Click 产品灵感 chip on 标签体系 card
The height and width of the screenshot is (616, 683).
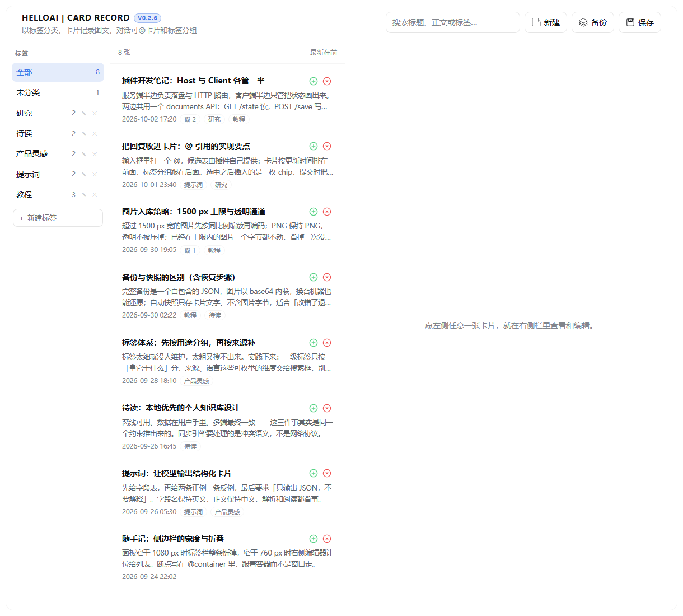coord(197,381)
